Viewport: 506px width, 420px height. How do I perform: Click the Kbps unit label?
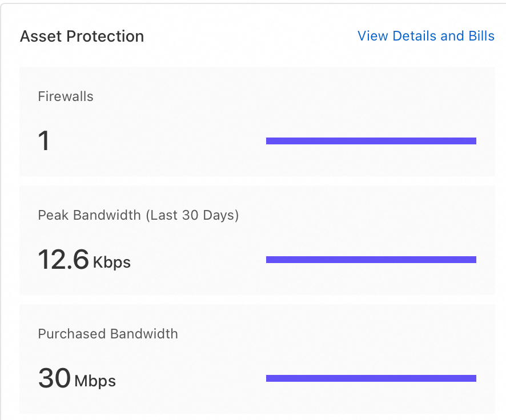pos(112,262)
